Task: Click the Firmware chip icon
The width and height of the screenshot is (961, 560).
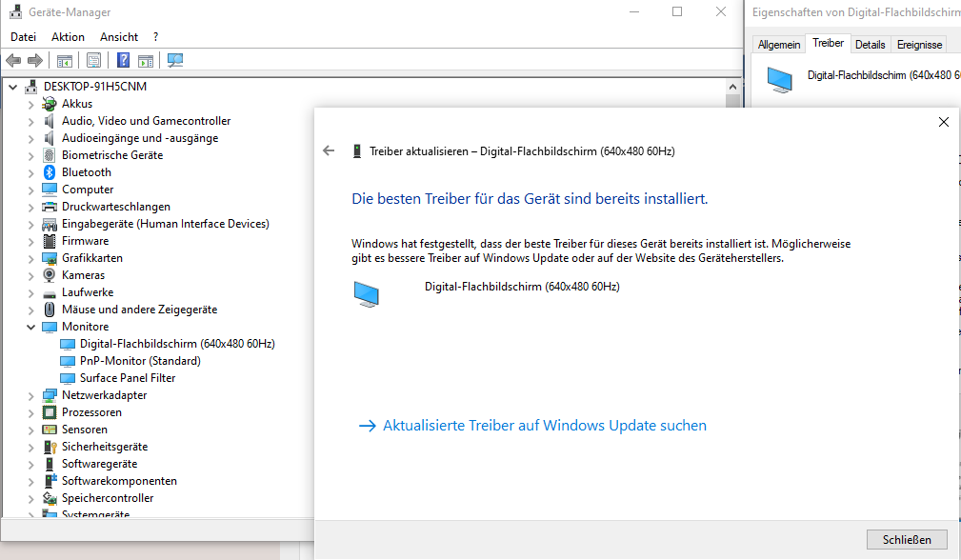Action: 50,241
